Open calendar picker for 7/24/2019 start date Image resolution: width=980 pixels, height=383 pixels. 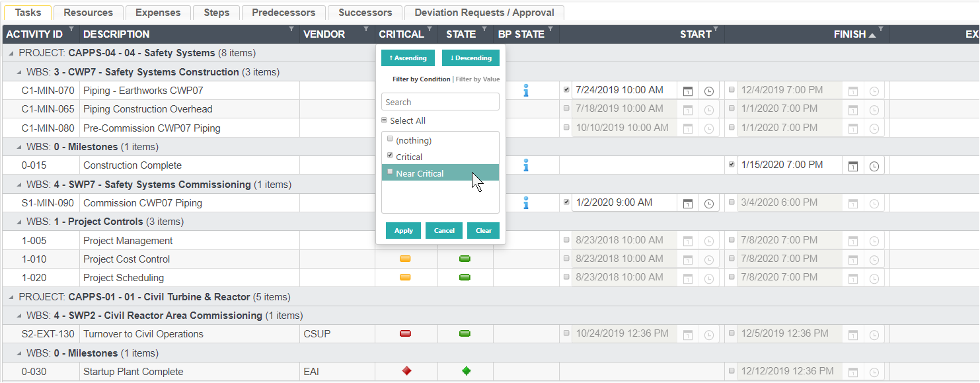point(688,91)
